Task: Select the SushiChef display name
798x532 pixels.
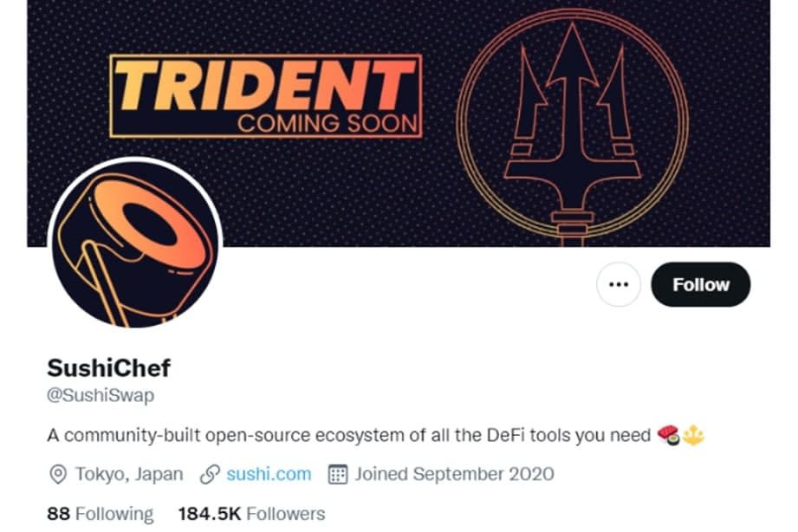Action: click(x=109, y=367)
